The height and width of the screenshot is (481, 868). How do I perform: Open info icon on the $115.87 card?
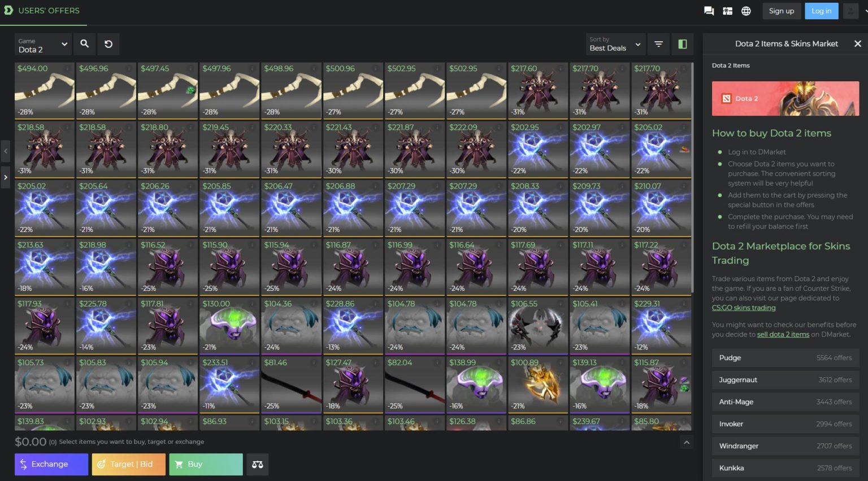pyautogui.click(x=684, y=363)
